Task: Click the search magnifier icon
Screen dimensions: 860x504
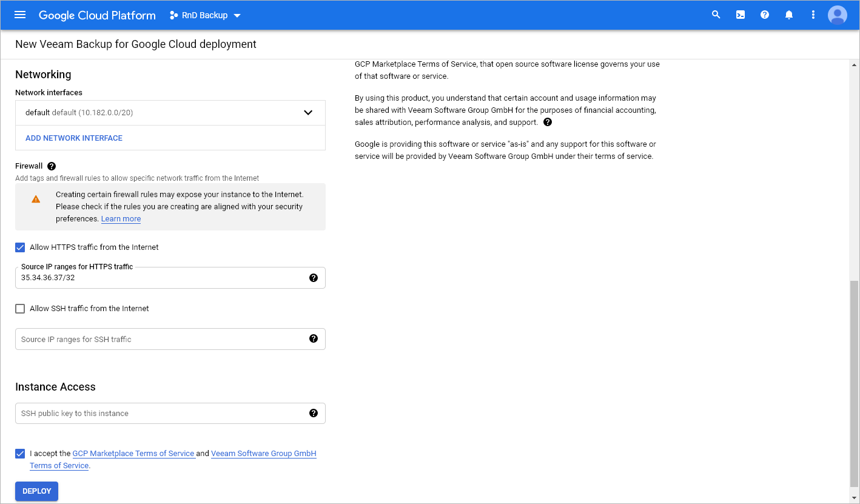Action: click(716, 15)
